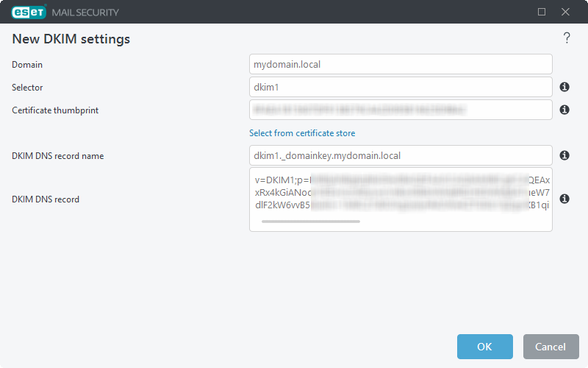
Task: Show info for the Selector field
Action: tap(565, 87)
